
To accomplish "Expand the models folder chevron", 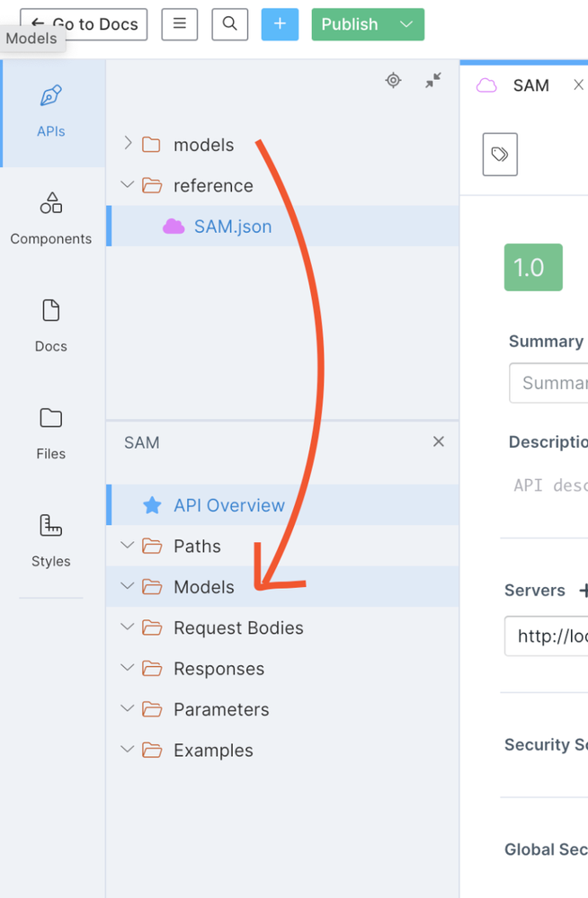I will 128,144.
